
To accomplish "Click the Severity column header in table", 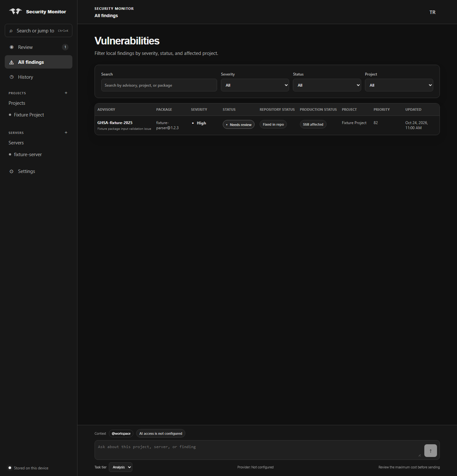I will 199,109.
